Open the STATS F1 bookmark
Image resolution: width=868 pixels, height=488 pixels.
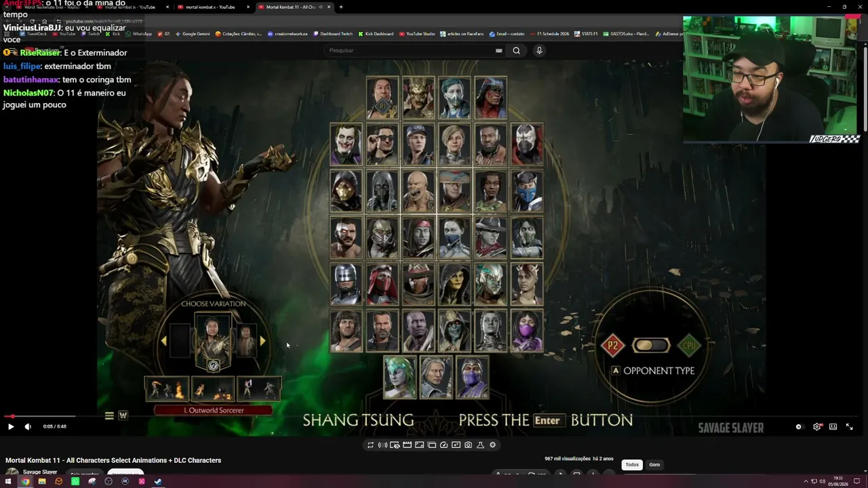pos(587,34)
